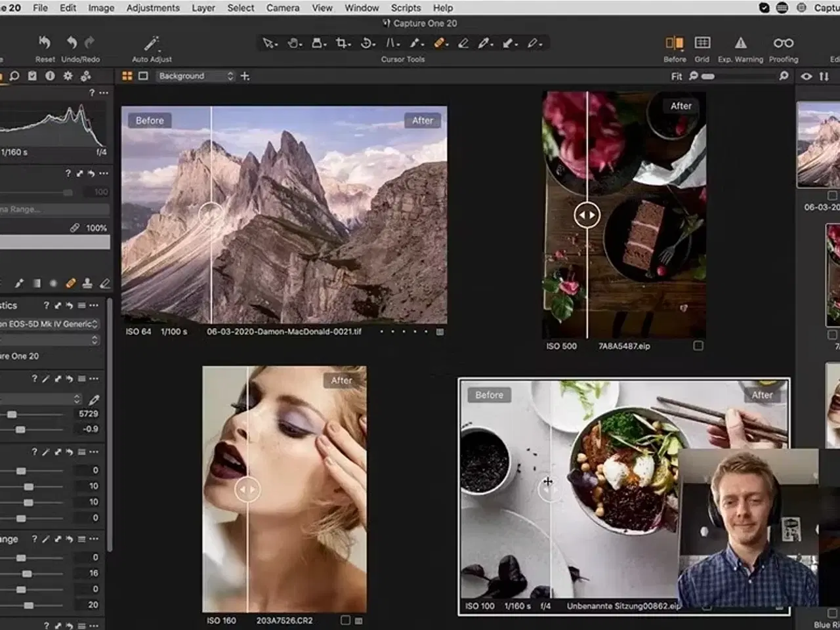Open the Scripts menu
The width and height of the screenshot is (840, 630).
(406, 8)
